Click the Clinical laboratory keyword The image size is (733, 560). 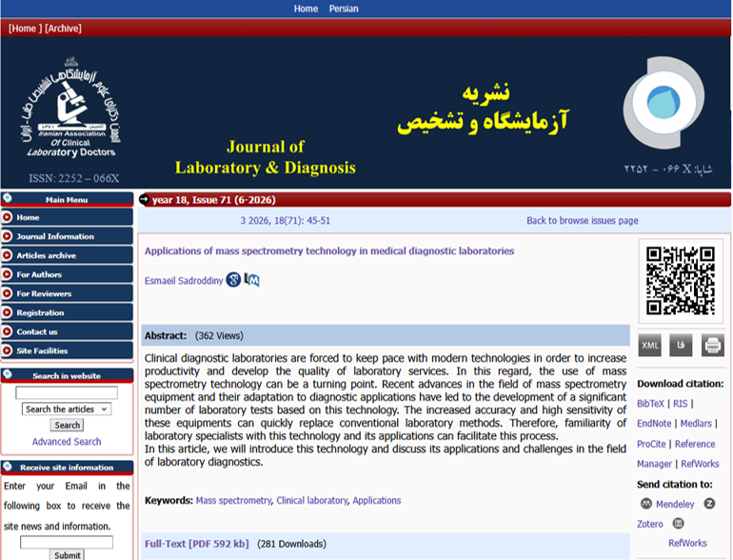coord(312,500)
